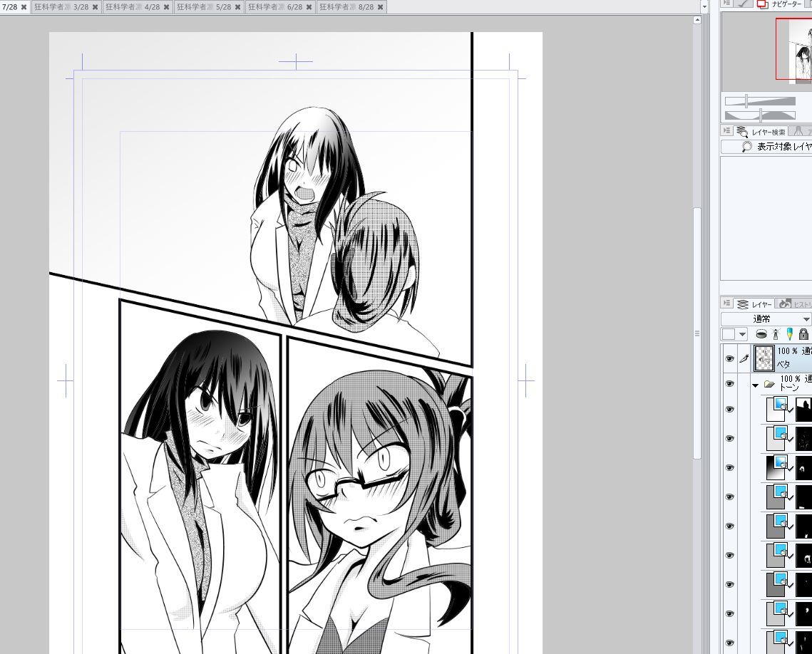Close the 6/28 canvas tab
Viewport: 812px width, 654px height.
[x=309, y=7]
